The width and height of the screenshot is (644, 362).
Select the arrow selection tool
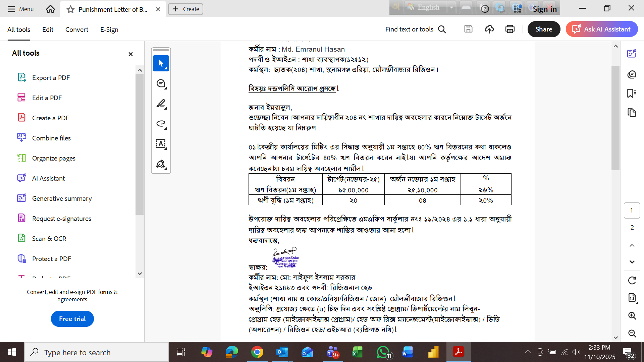[161, 63]
